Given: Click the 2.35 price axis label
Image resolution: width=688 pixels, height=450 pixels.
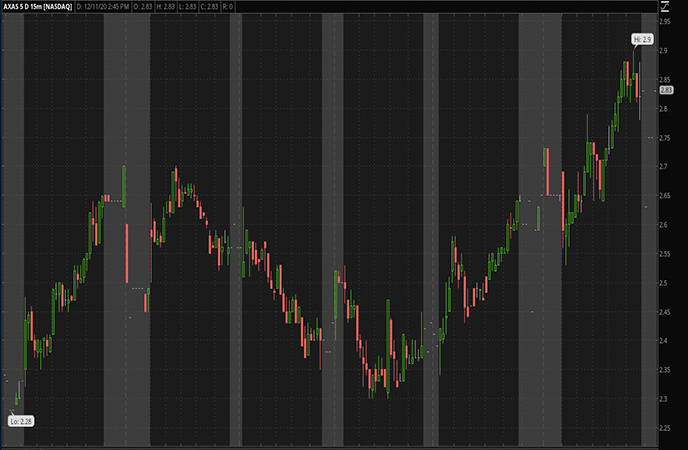Looking at the screenshot, I should pos(665,370).
